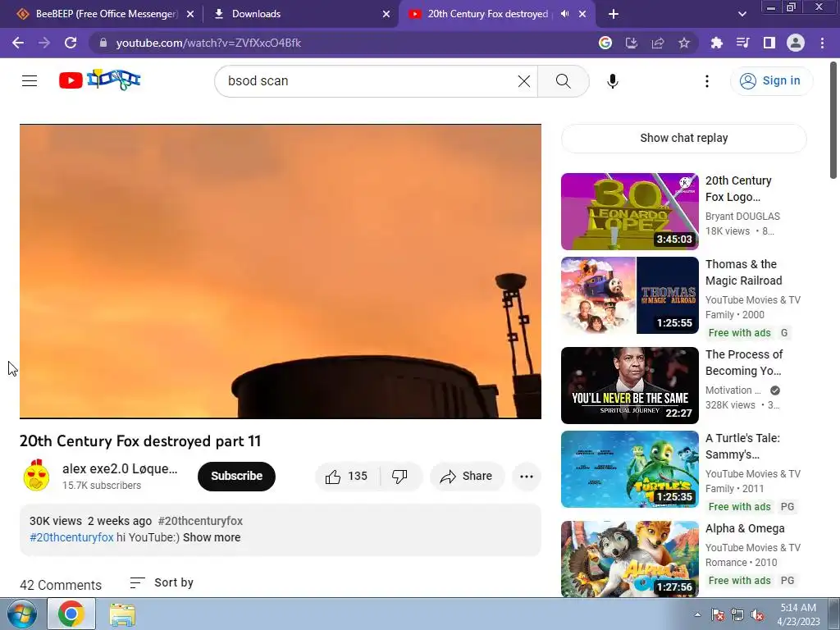The height and width of the screenshot is (630, 840).
Task: Mute the YouTube tab audio icon
Action: 564,14
